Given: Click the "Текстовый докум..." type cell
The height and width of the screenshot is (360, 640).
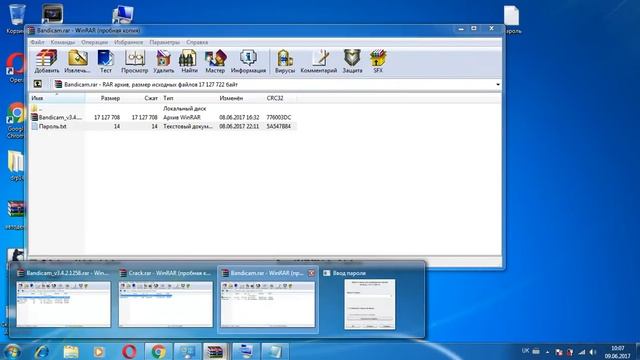Looking at the screenshot, I should [x=188, y=126].
